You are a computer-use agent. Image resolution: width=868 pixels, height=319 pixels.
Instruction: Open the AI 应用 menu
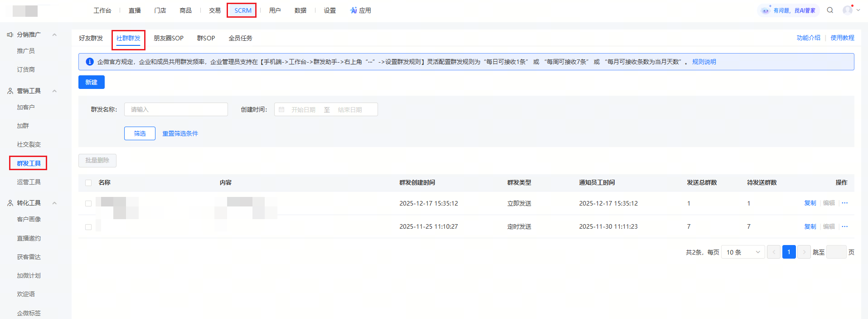(360, 10)
